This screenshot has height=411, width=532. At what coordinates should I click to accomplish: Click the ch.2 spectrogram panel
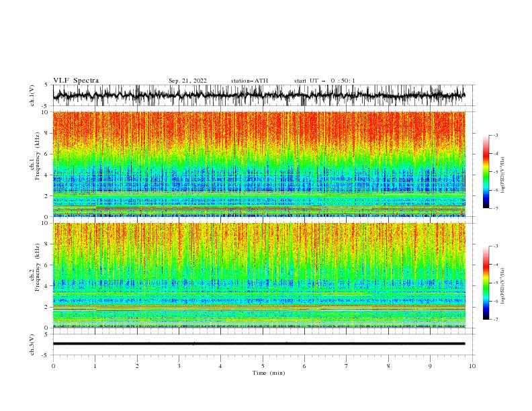point(259,275)
